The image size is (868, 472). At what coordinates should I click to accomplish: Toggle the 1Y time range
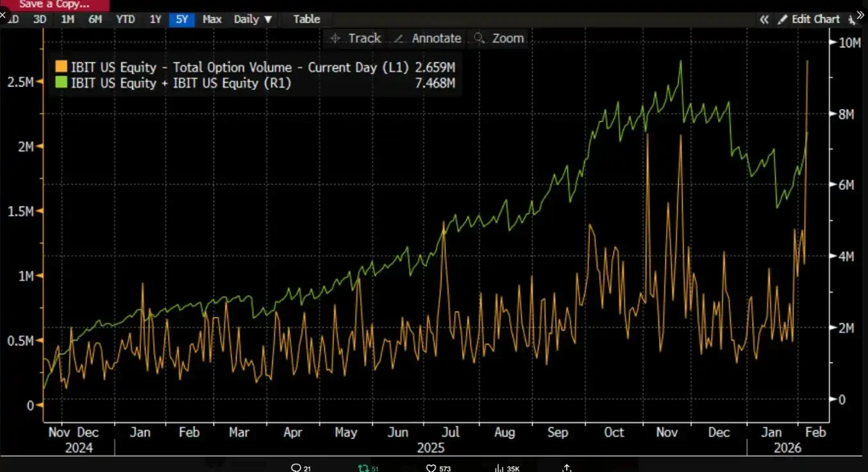click(155, 19)
